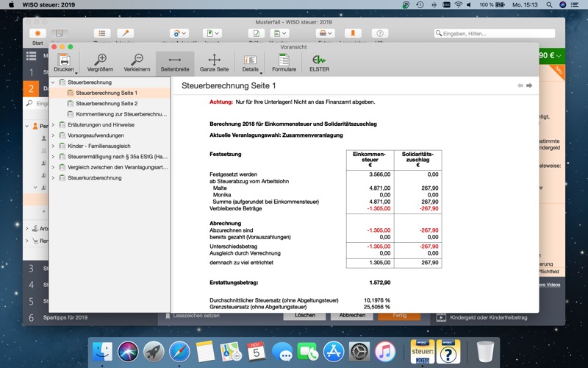Expand the Erläuterungen und Hinweise node

coord(53,125)
